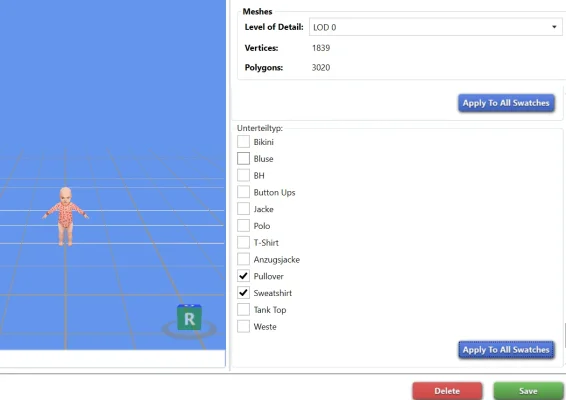Check the Jacke checkbox
Viewport: 566px width, 400px height.
tap(243, 209)
